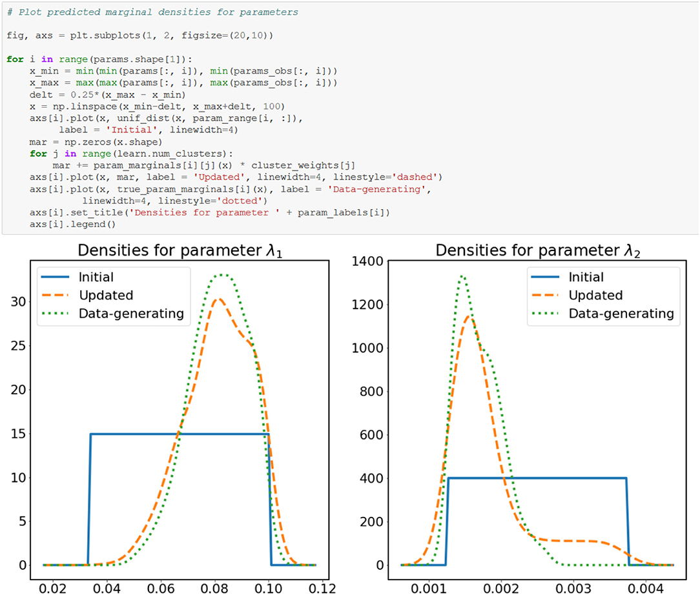
Task: Click the 'for i in range(params.shape[1])' line
Action: (99, 59)
